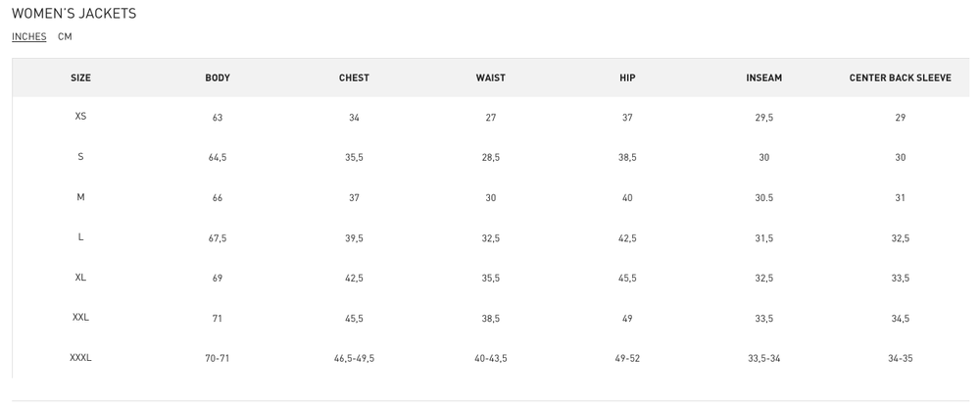The height and width of the screenshot is (412, 980).
Task: Select the XL size row label
Action: (x=80, y=278)
